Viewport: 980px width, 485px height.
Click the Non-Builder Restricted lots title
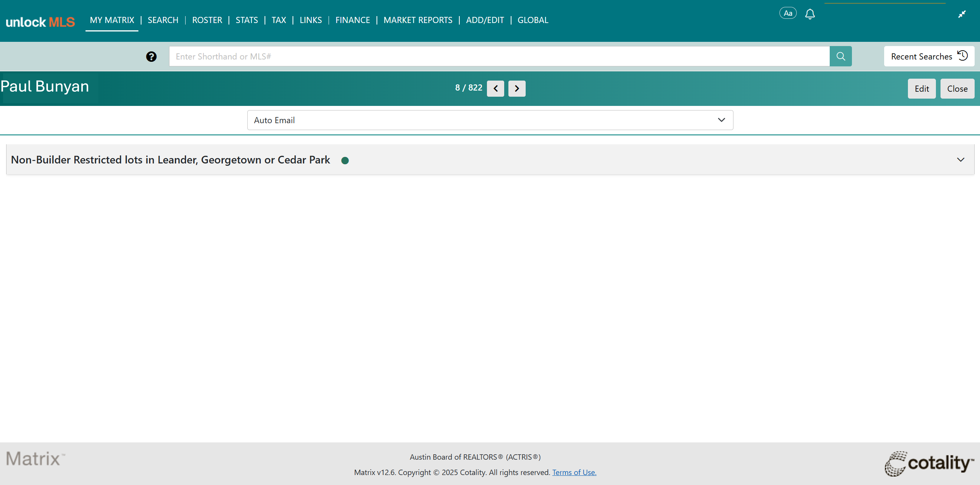pos(170,160)
